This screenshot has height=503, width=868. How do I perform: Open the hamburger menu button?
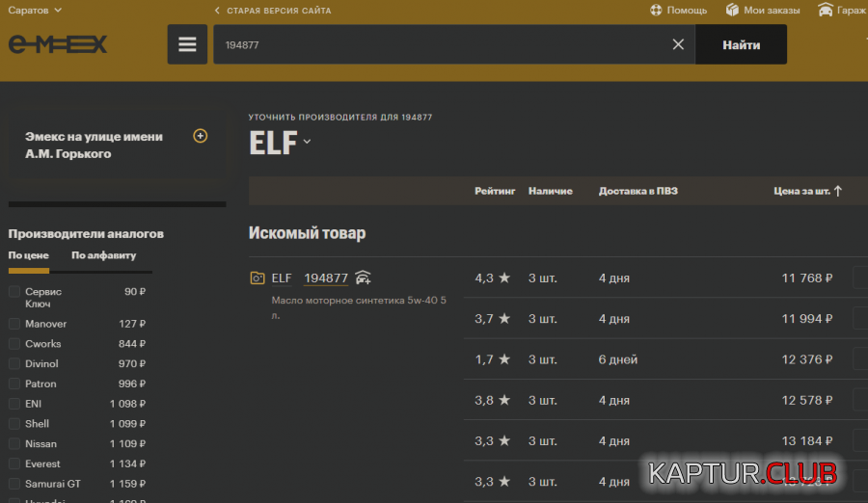[187, 44]
